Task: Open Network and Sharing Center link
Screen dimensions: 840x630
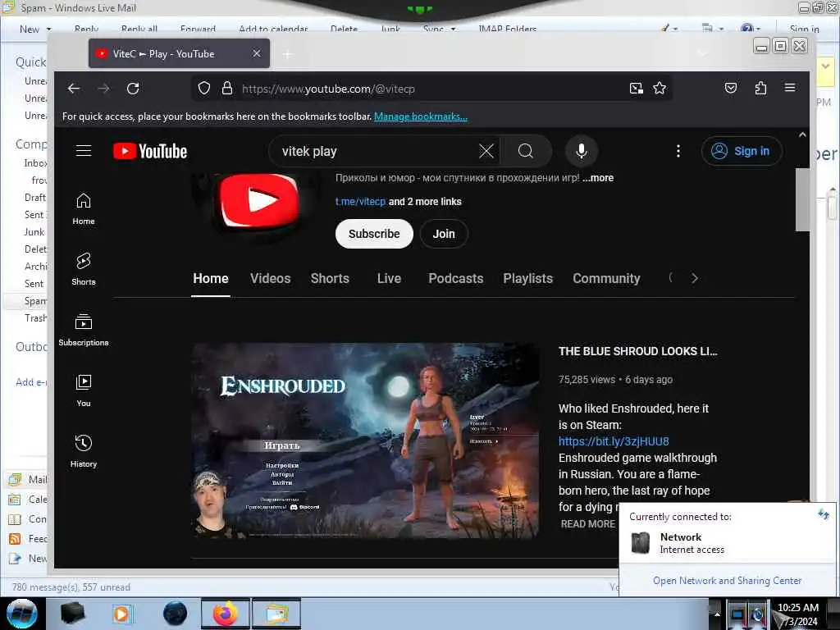Action: point(727,581)
